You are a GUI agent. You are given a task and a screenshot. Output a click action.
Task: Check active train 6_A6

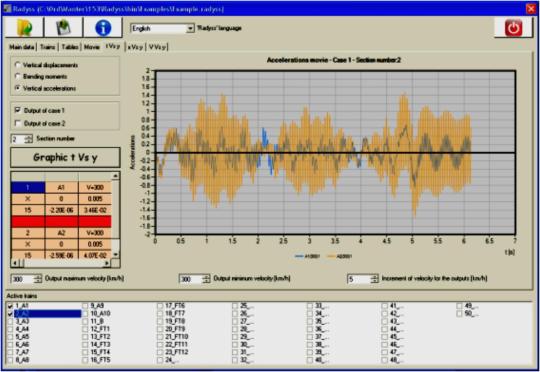click(x=10, y=344)
